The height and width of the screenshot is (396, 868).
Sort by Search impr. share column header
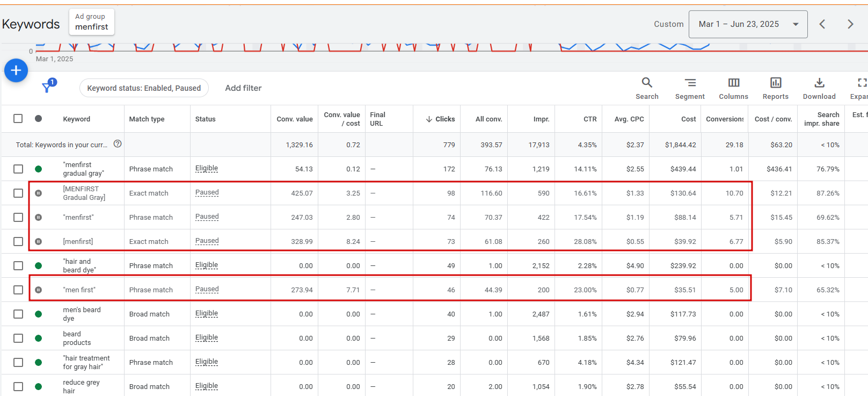point(821,119)
